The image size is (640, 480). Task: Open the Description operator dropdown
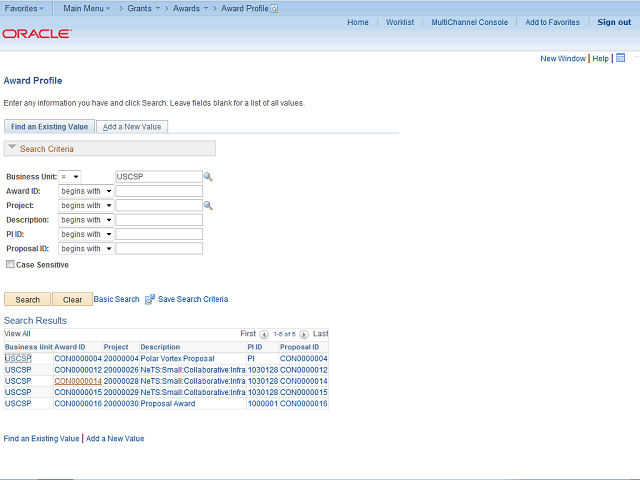[x=86, y=220]
